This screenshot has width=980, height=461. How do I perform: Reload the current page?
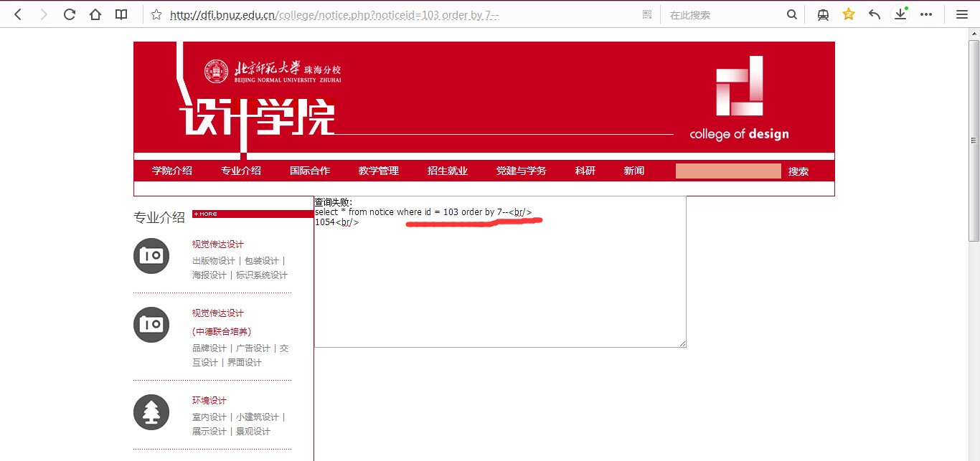(x=70, y=14)
